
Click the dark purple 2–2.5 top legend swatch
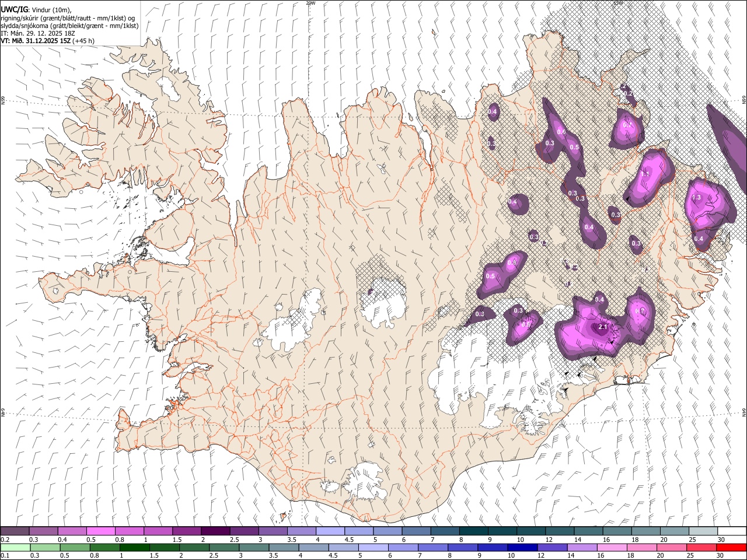click(x=215, y=531)
